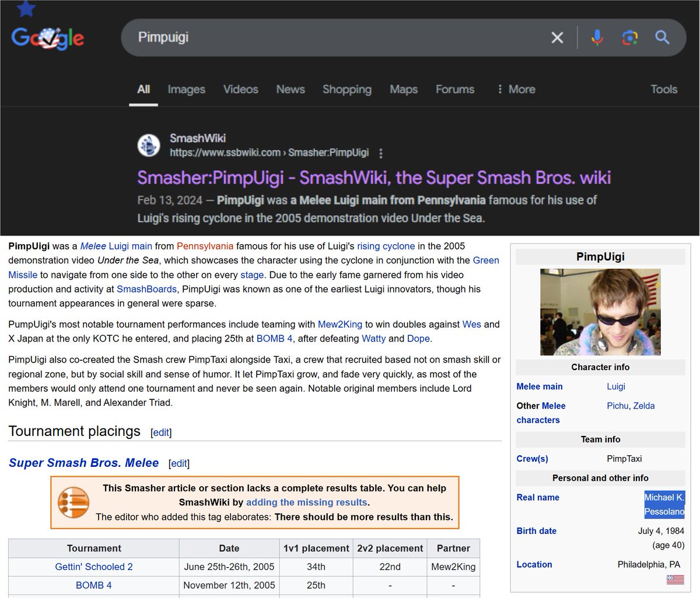Clear the search box with X

(557, 38)
